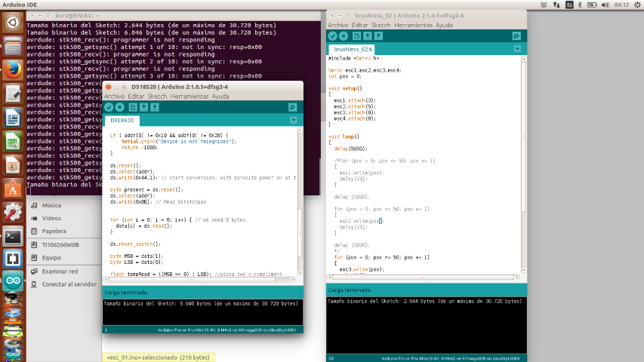The image size is (644, 362).
Task: Open Files manager from launcher
Action: click(x=13, y=46)
